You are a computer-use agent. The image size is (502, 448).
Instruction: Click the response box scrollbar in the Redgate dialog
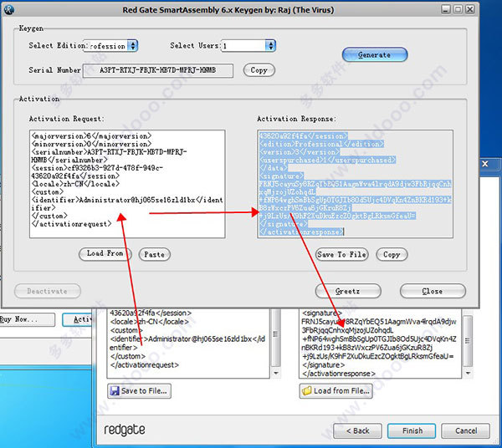[x=468, y=340]
